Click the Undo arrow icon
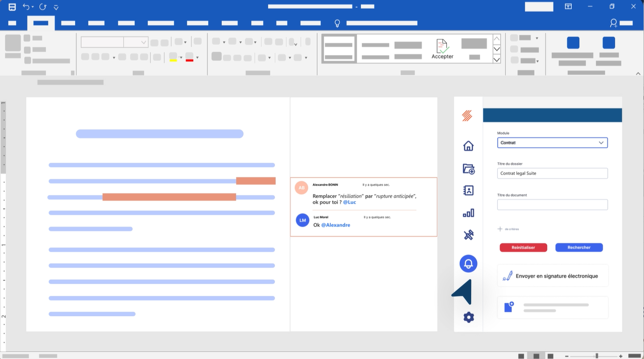 [x=26, y=7]
